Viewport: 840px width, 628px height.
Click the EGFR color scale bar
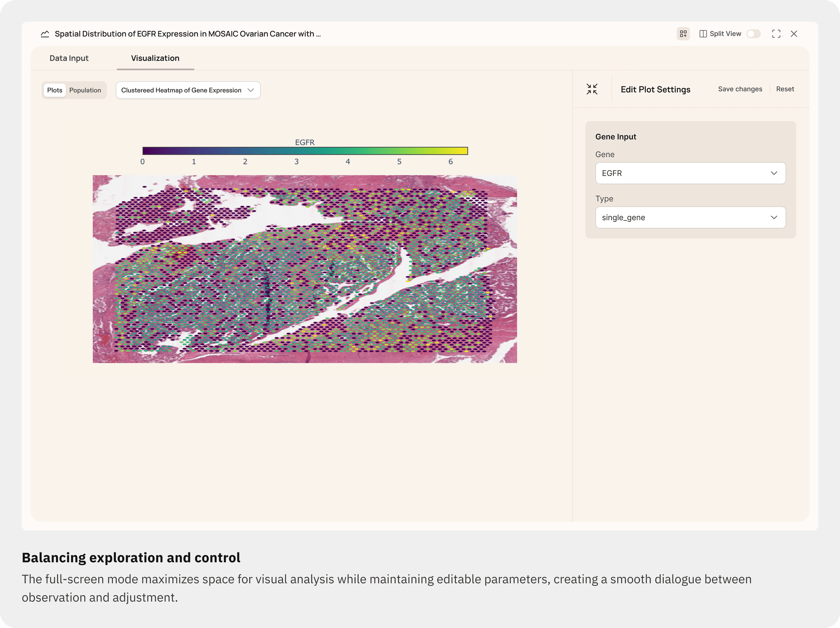pos(305,151)
